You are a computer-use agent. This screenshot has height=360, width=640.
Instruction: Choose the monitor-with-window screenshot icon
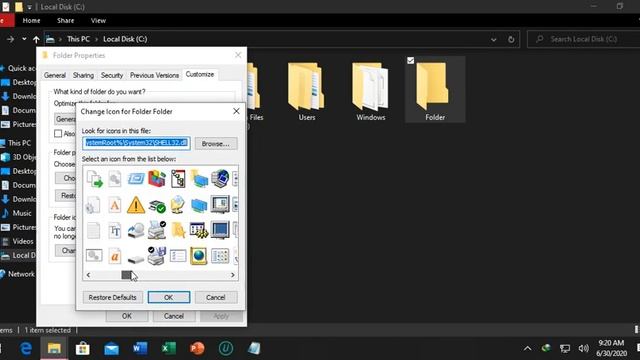(220, 204)
